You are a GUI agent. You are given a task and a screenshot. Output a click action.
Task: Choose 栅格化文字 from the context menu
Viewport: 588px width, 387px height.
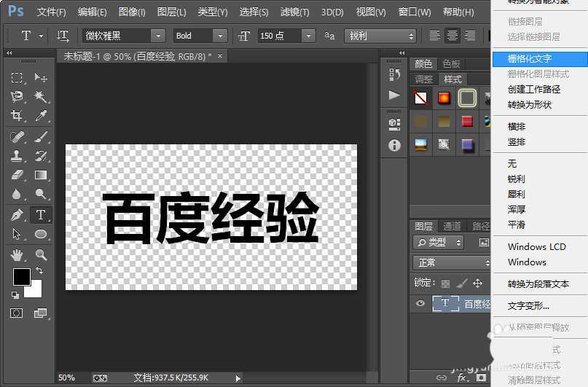point(531,59)
